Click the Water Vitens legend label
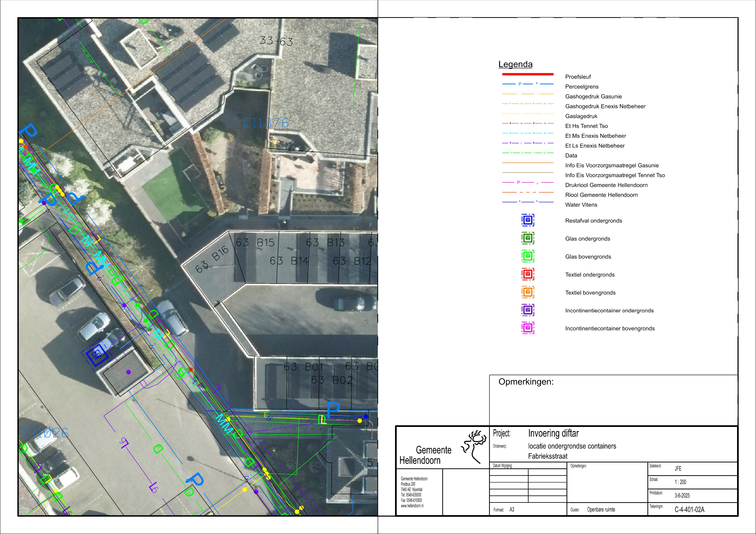756x534 pixels. pyautogui.click(x=581, y=205)
